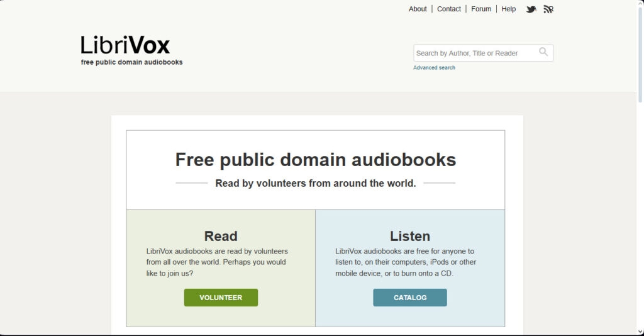Click 'Read by volunteers from around the world.' text

click(316, 183)
